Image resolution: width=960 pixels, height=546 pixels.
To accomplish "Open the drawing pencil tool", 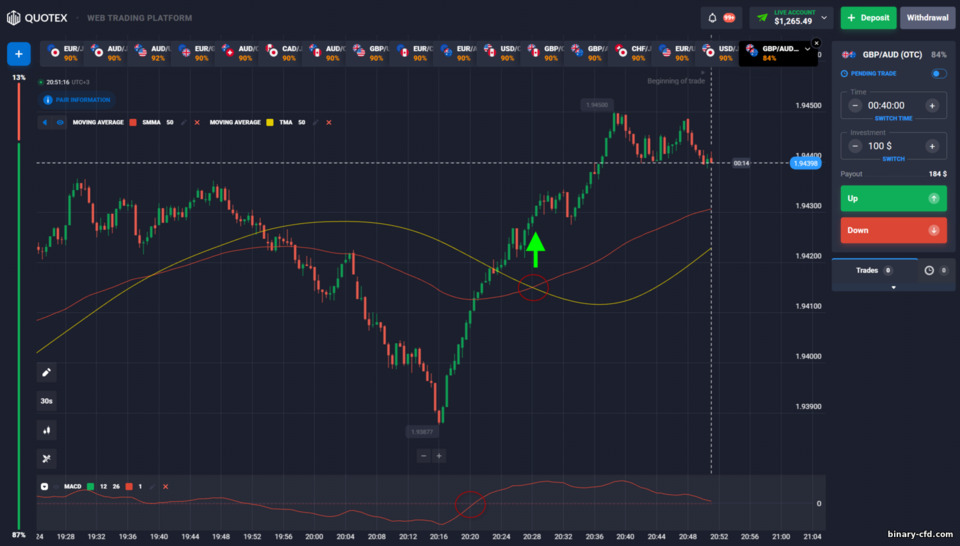I will (x=47, y=372).
